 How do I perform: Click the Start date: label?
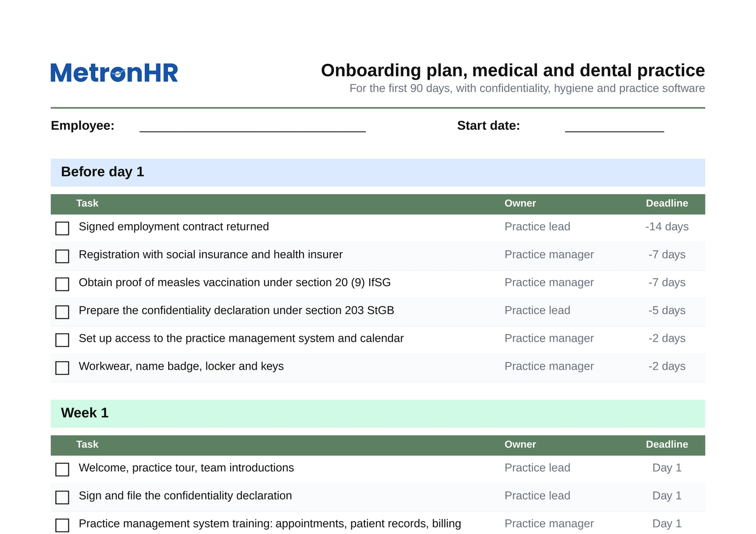tap(489, 126)
